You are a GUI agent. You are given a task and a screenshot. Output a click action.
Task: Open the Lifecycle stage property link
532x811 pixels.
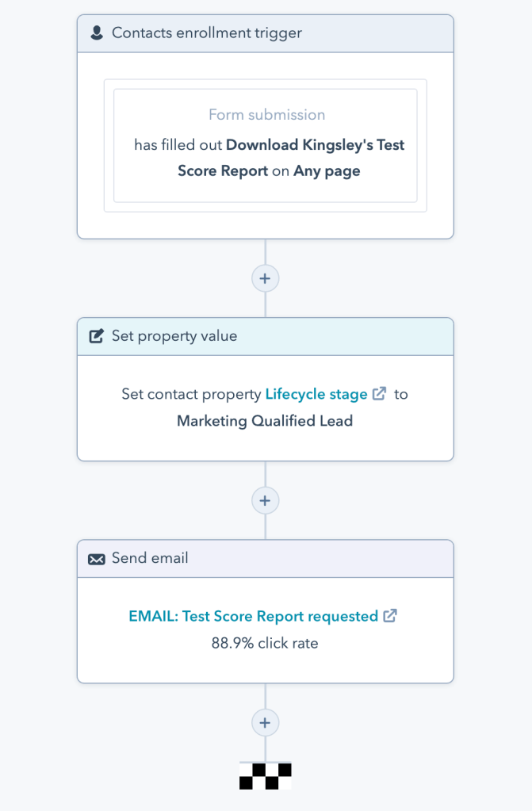click(316, 394)
